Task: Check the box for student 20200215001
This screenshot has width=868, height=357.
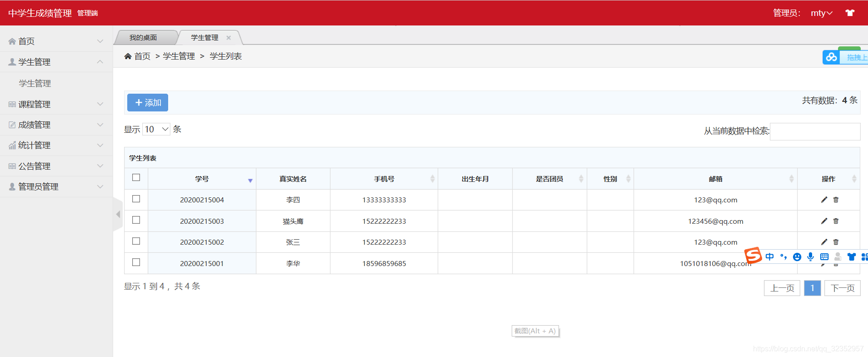Action: 136,262
